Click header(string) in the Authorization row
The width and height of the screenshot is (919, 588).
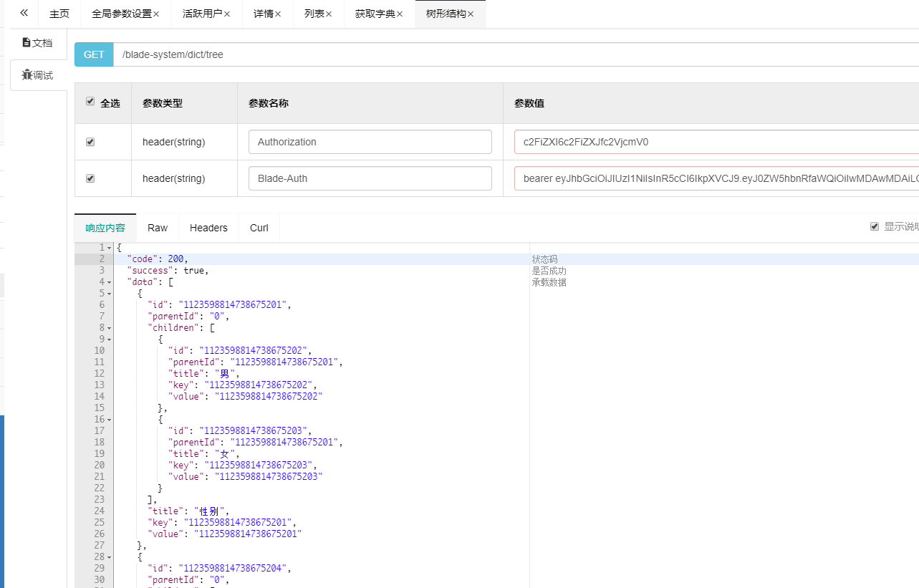[x=174, y=142]
